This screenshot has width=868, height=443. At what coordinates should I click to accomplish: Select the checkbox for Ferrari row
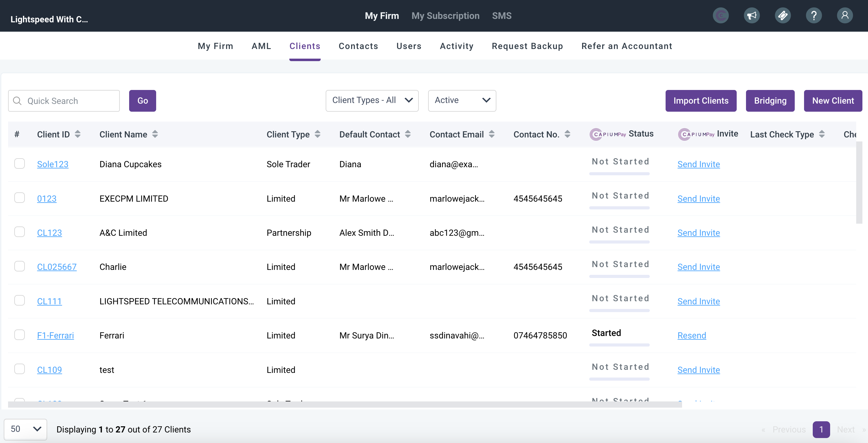click(x=20, y=335)
